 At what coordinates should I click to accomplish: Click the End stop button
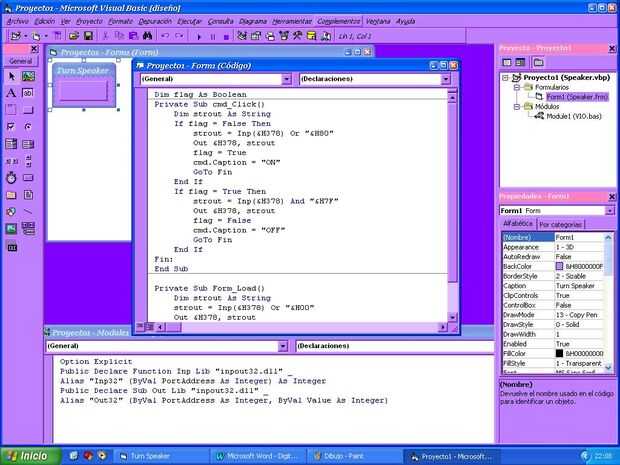(226, 37)
